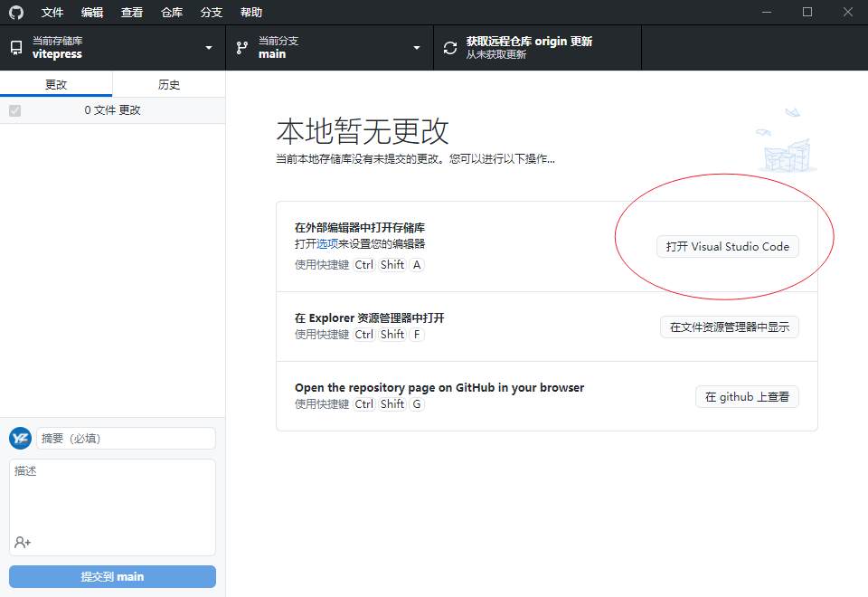The width and height of the screenshot is (868, 597).
Task: Open the 查看 menu
Action: tap(132, 12)
